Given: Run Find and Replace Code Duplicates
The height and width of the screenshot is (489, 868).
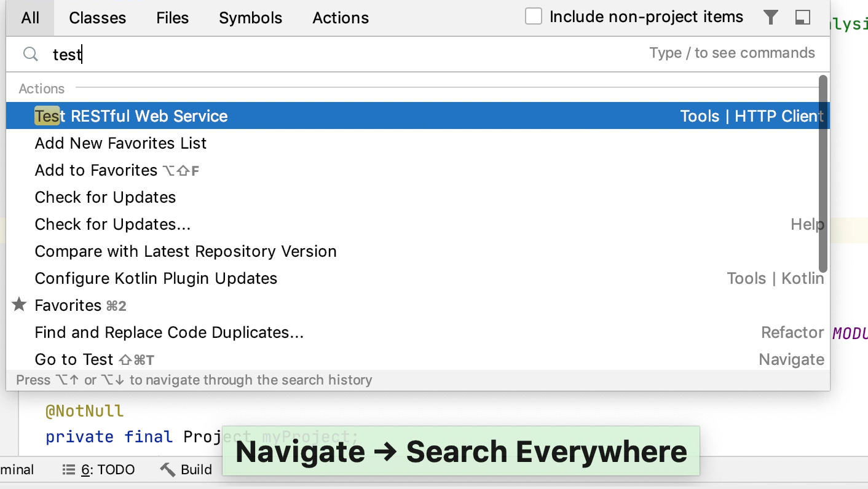Looking at the screenshot, I should click(168, 332).
